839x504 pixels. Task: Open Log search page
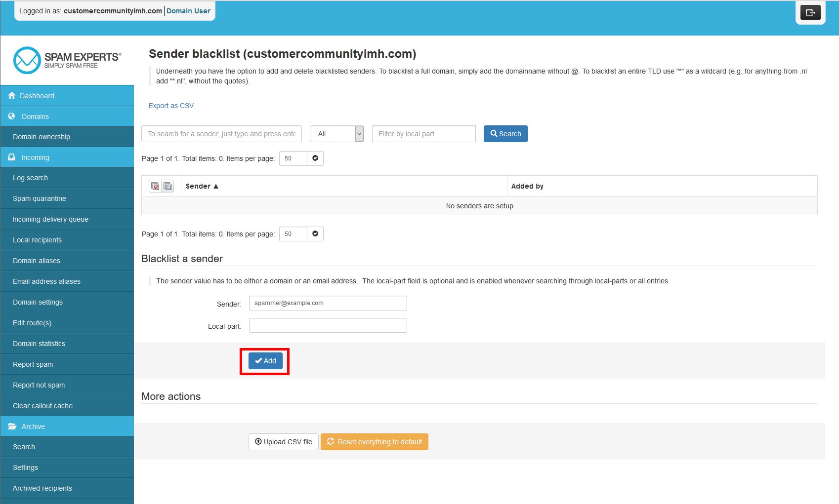pyautogui.click(x=67, y=178)
